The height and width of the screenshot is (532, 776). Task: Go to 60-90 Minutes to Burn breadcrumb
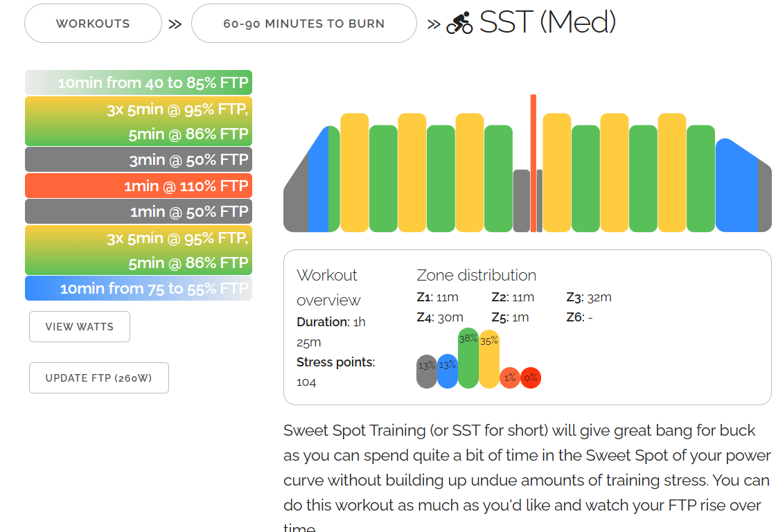[303, 24]
